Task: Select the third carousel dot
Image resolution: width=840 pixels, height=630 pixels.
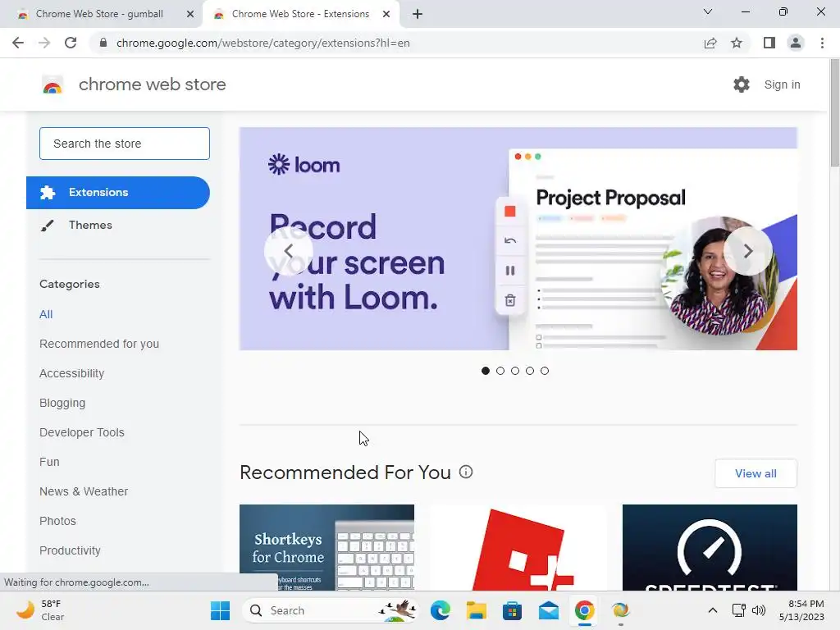Action: pyautogui.click(x=515, y=371)
